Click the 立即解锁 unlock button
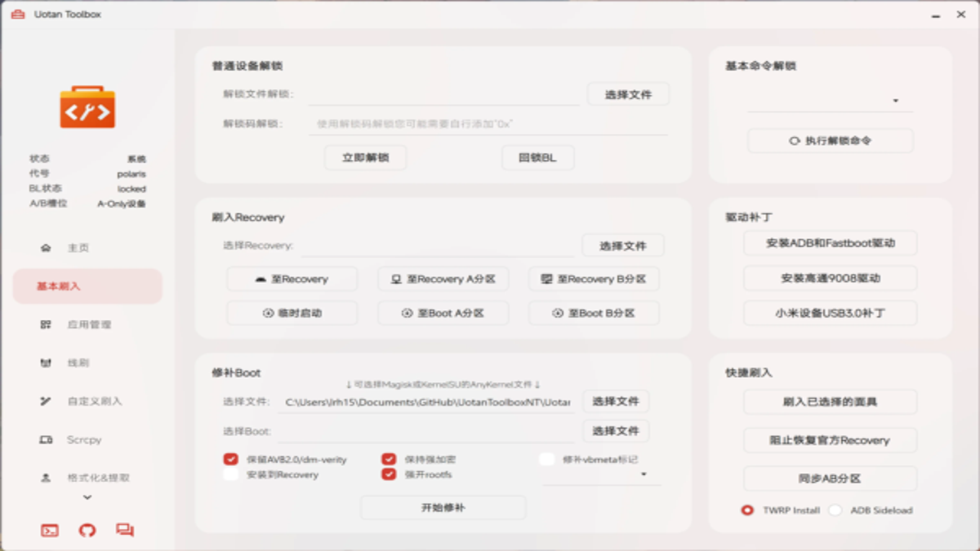Screen dimensions: 980x551 click(365, 158)
